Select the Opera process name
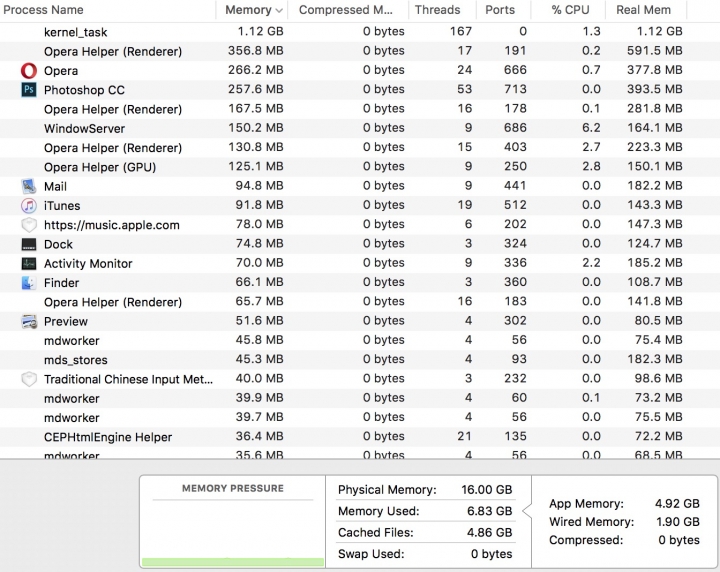 pyautogui.click(x=61, y=71)
